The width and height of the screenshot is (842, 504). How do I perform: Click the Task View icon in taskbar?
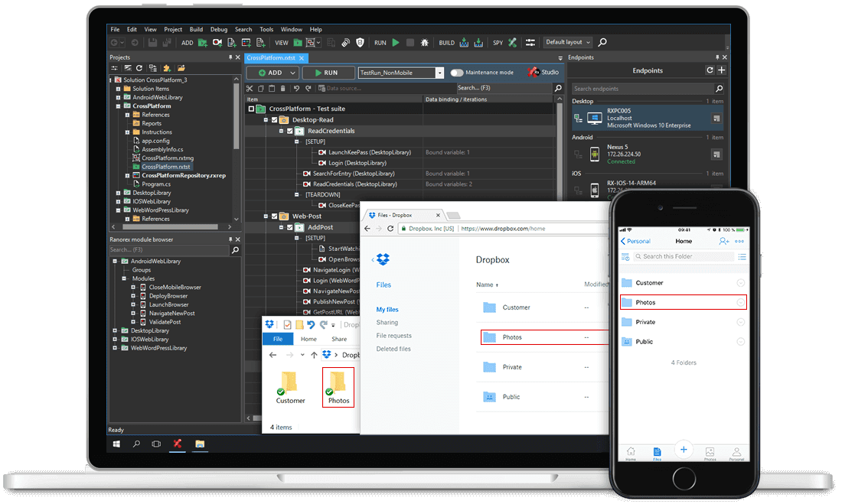(x=156, y=444)
